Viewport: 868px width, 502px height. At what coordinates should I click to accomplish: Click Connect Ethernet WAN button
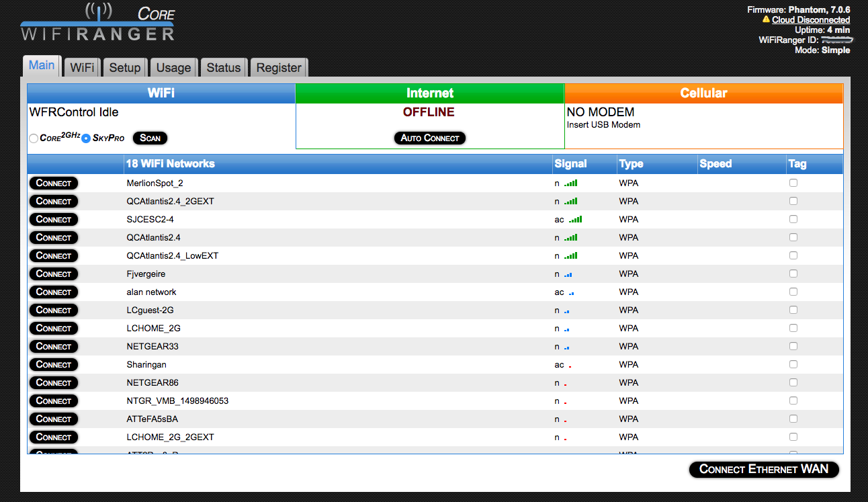pos(764,469)
